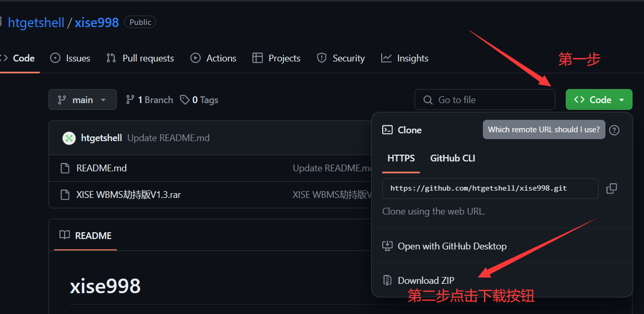Click the tag icon beside 0 Tags

(185, 99)
